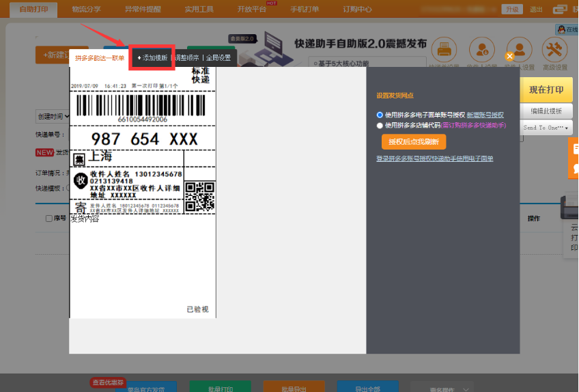This screenshot has height=392, width=579.
Task: Open the advanced settings tools icon
Action: coord(554,50)
